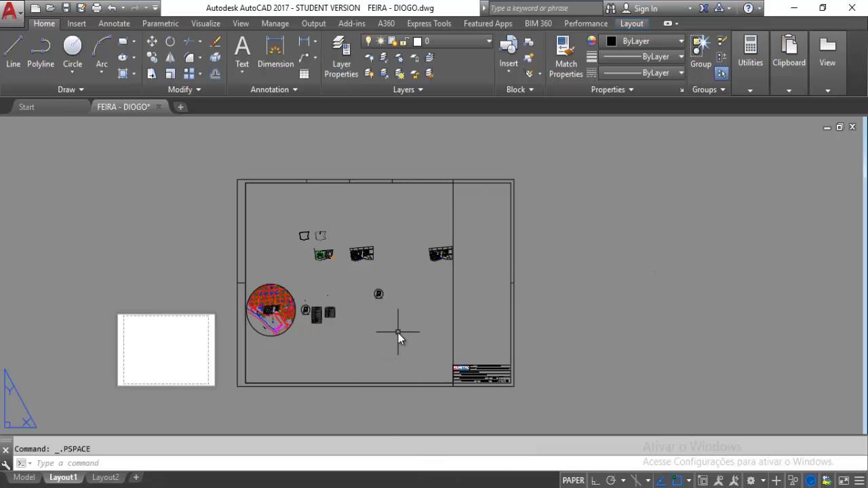
Task: Insert a Table from Annotation panel
Action: (x=304, y=74)
